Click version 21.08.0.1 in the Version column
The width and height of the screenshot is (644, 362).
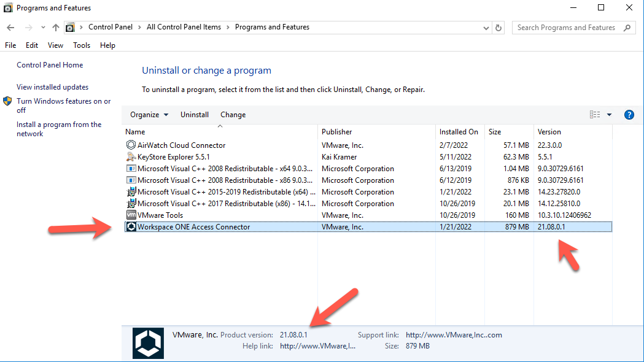[x=551, y=226]
